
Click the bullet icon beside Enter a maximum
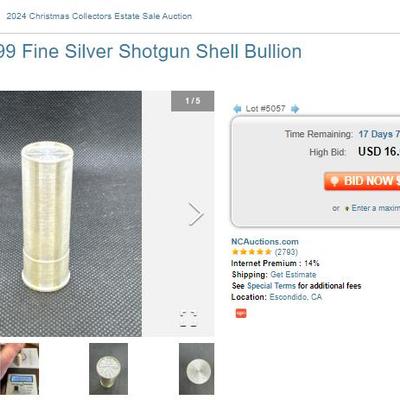(x=347, y=209)
